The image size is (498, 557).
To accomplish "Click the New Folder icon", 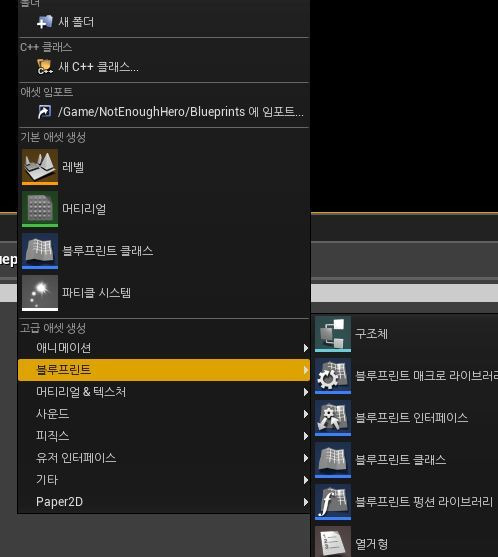I will (45, 22).
